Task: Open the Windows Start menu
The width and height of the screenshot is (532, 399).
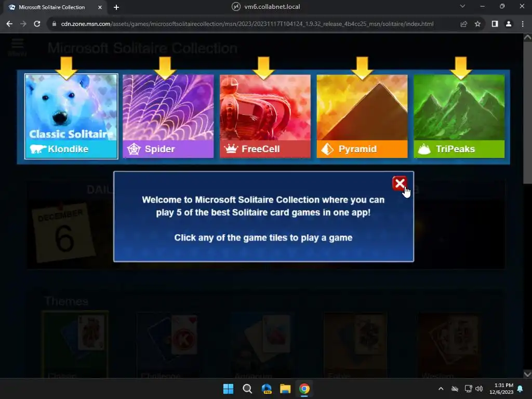Action: coord(229,389)
